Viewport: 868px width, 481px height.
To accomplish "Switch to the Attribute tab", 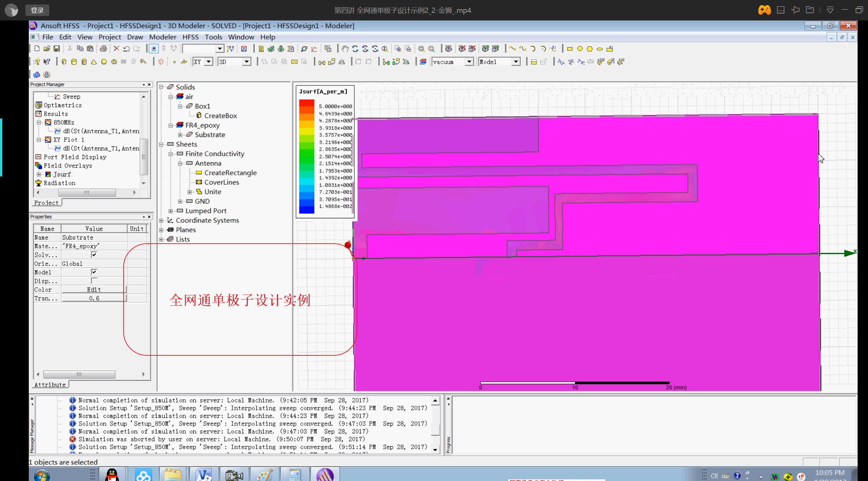I will 50,385.
